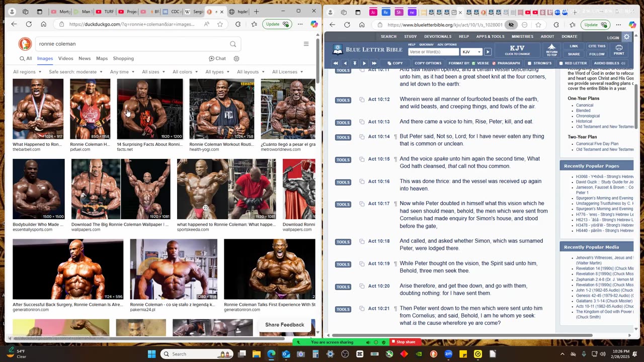
Task: Open the Canonical Five Day Plan link
Action: coord(597,144)
